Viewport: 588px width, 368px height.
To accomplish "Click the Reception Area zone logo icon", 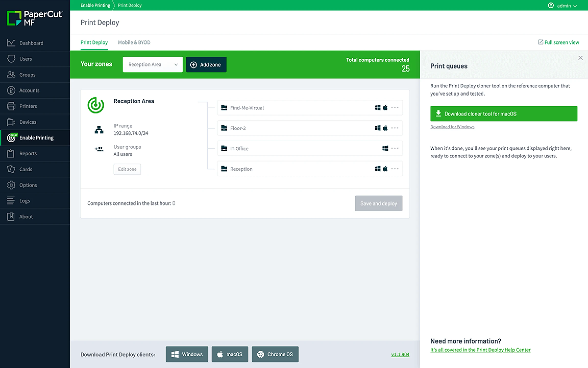I will 96,105.
